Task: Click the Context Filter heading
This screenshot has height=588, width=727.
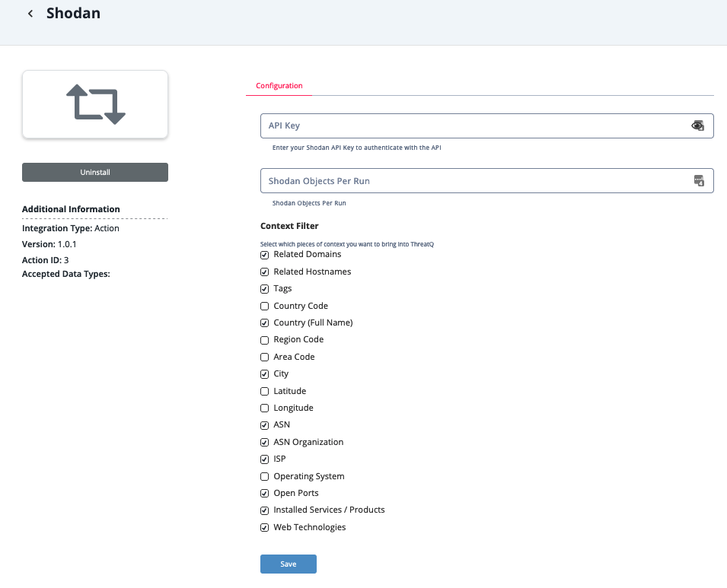Action: click(x=289, y=226)
